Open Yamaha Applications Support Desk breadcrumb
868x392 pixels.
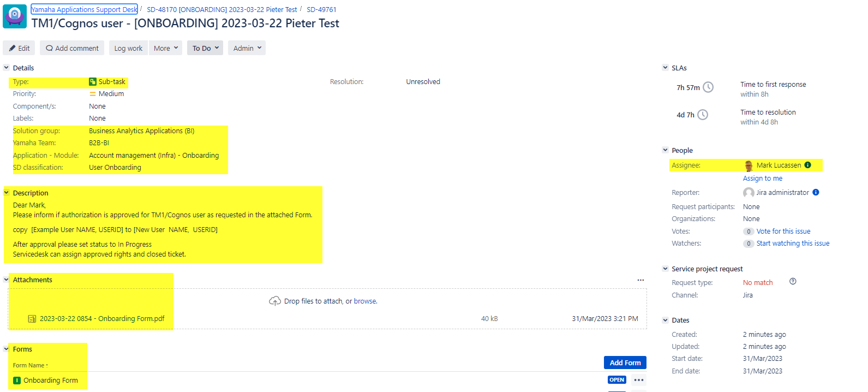tap(85, 9)
